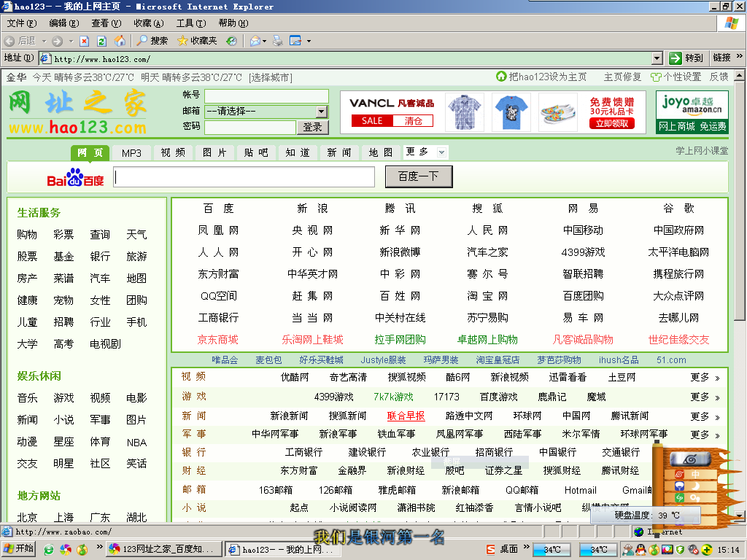Click the IE Forward arrow icon
Image resolution: width=747 pixels, height=560 pixels.
[x=57, y=41]
